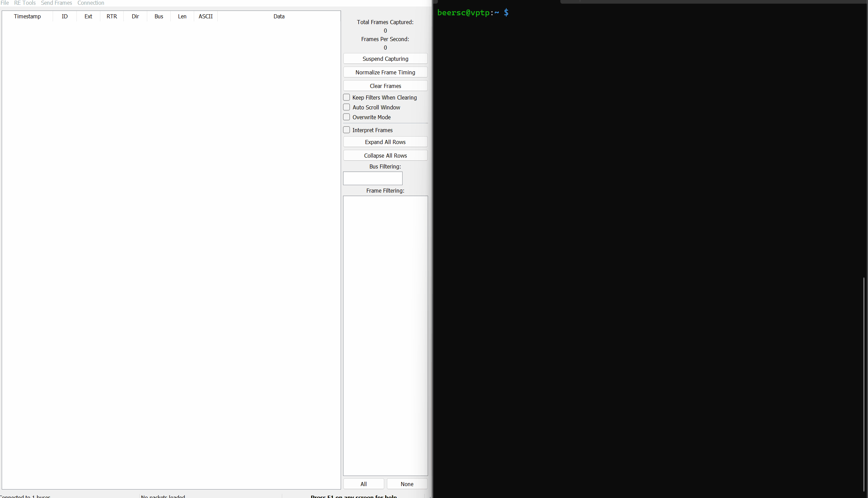Viewport: 868px width, 498px height.
Task: Open the Send Frames menu
Action: pyautogui.click(x=56, y=3)
